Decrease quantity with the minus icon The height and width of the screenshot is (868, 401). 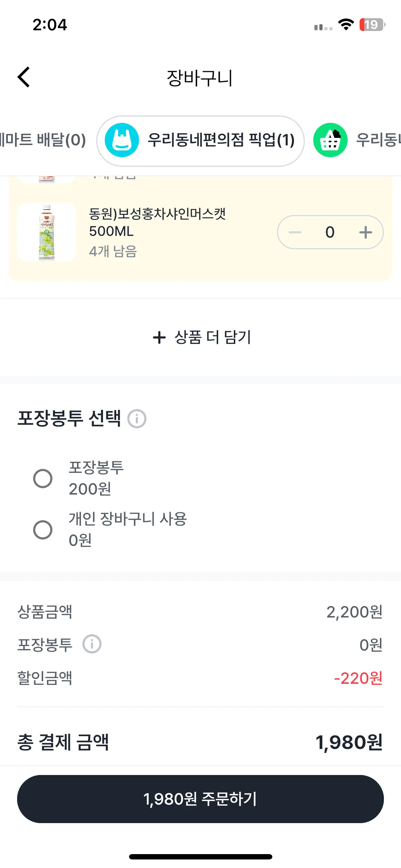coord(295,232)
